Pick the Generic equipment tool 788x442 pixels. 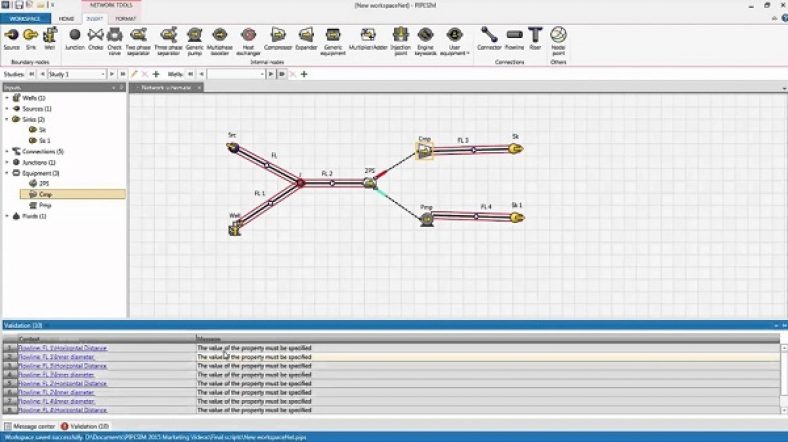tap(333, 41)
